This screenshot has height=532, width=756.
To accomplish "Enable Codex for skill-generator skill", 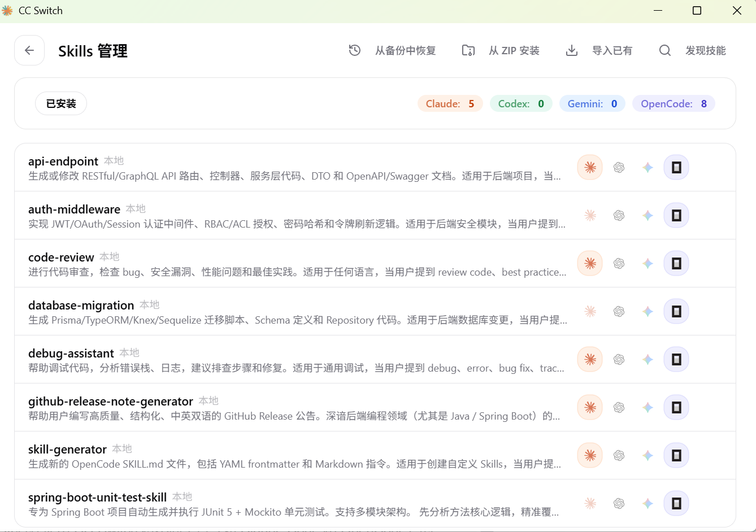I will click(619, 455).
